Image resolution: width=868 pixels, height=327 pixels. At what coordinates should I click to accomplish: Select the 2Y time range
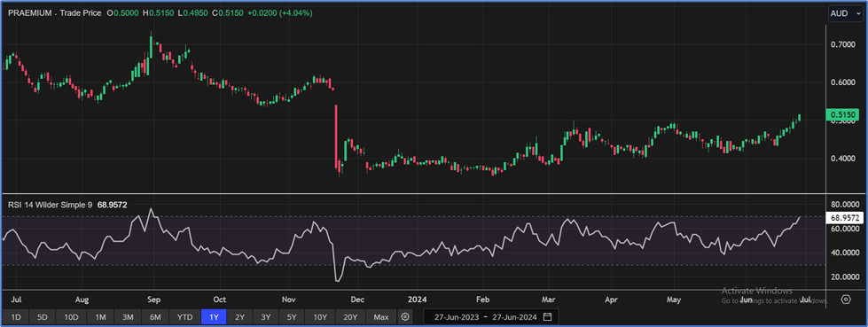[x=239, y=317]
